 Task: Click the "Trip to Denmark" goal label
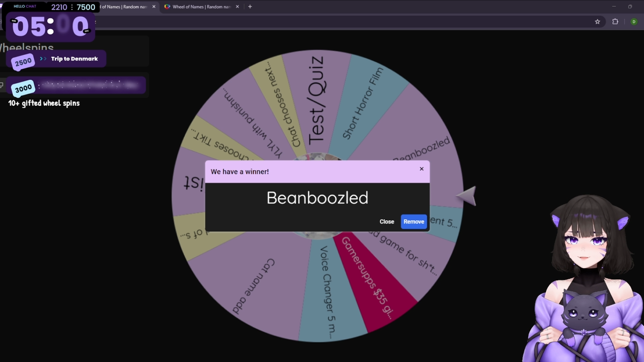point(74,59)
